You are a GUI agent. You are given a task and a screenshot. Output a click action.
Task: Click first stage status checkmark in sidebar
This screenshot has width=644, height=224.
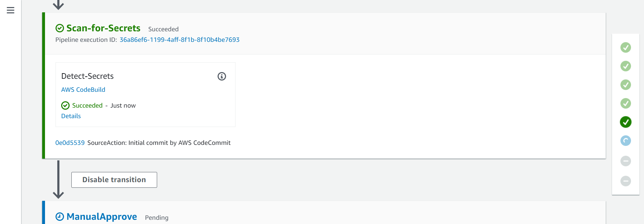[626, 47]
